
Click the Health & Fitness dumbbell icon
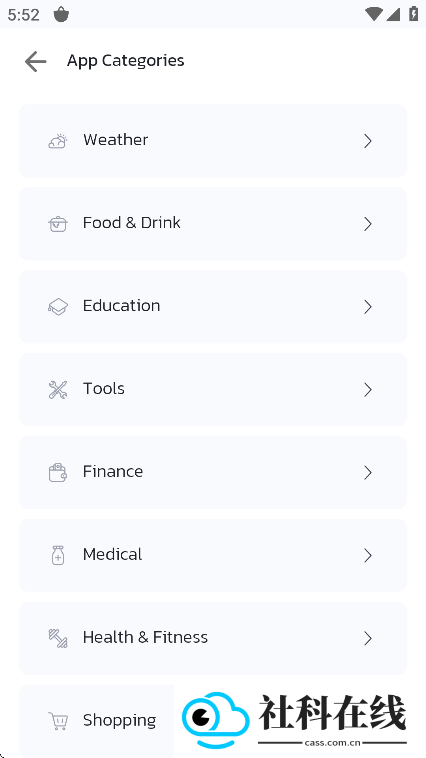(x=58, y=638)
